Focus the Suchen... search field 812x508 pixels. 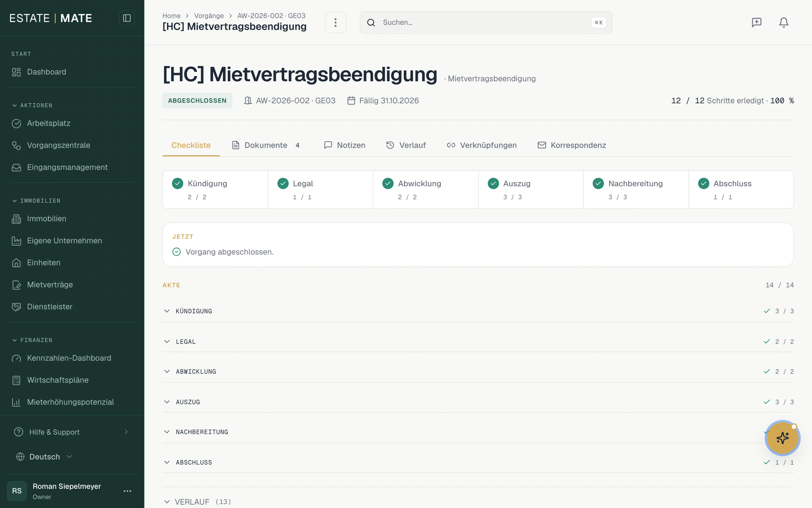486,23
